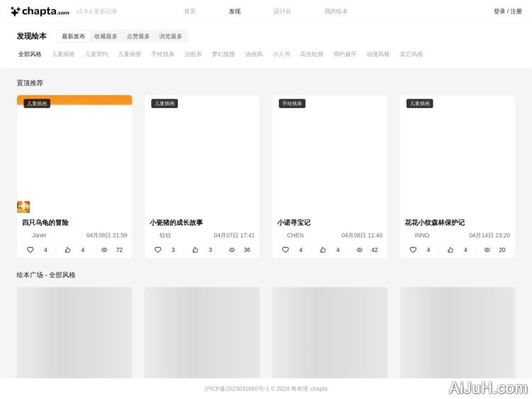Open the 四只乌龟的冒险 book cover thumbnail

pyautogui.click(x=74, y=153)
